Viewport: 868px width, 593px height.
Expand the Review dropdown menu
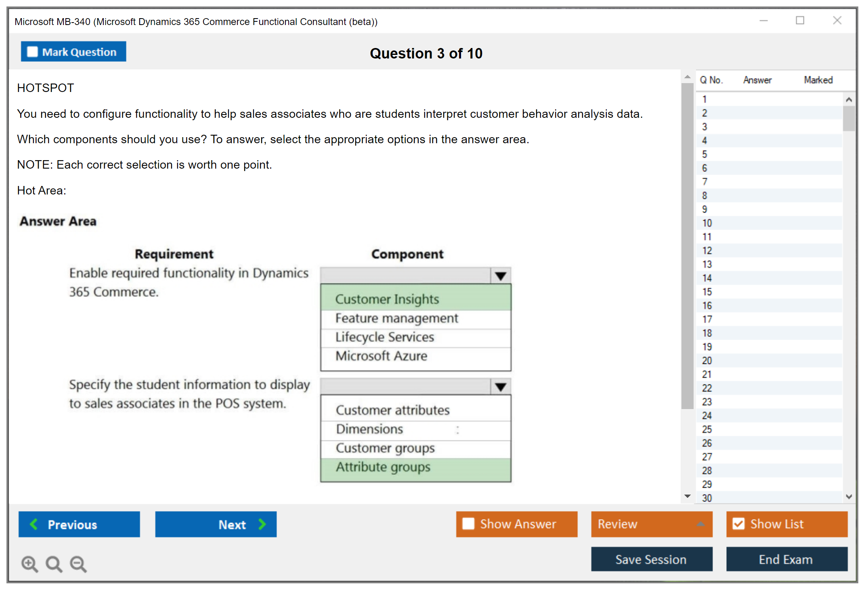(701, 524)
